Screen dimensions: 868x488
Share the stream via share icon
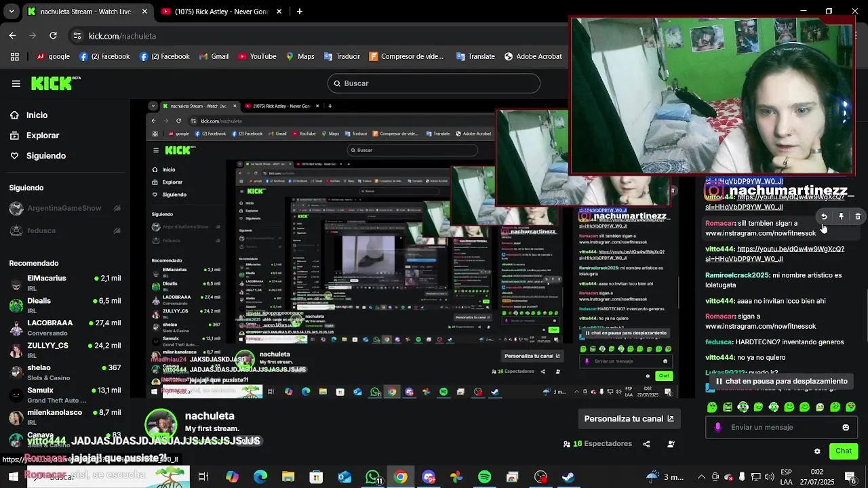[x=646, y=445]
